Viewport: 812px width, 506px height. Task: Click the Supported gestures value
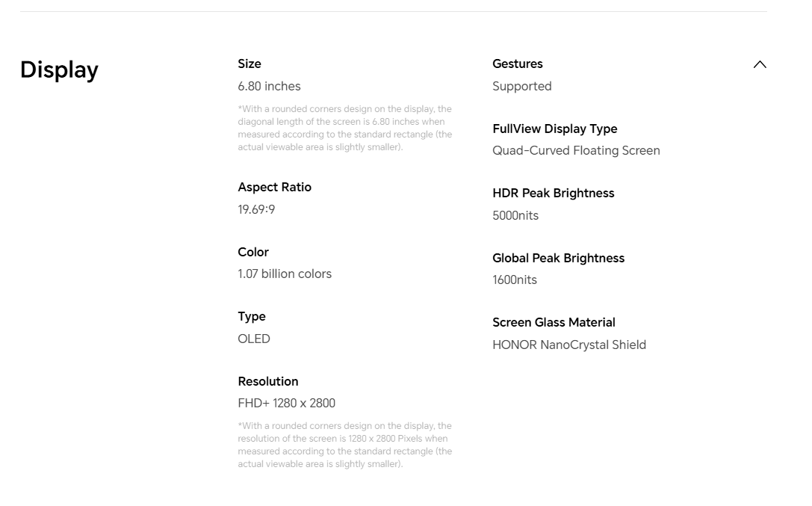coord(522,86)
